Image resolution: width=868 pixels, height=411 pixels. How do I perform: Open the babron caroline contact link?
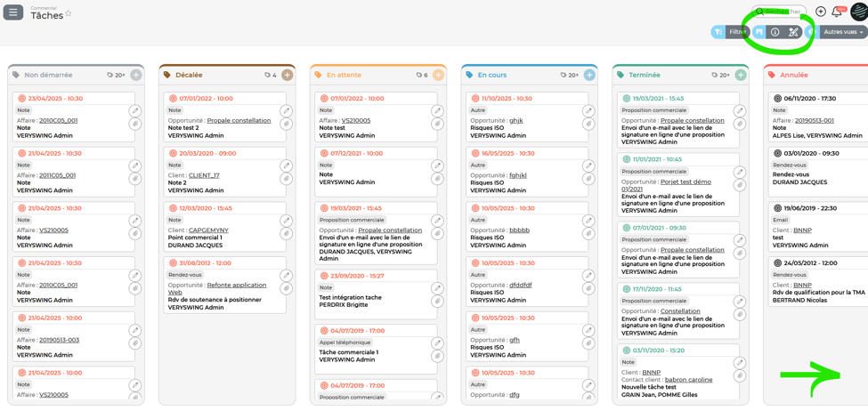click(689, 380)
